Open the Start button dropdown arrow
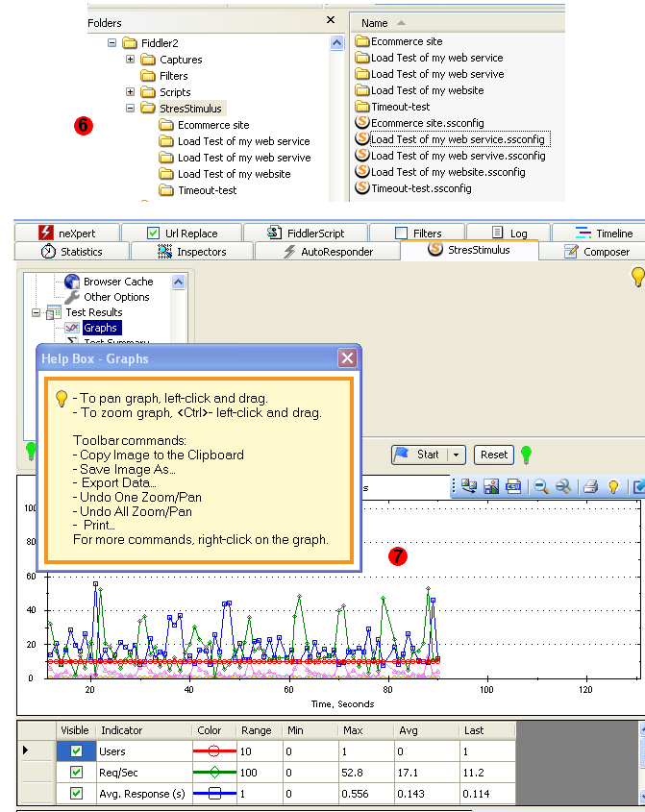 (456, 455)
